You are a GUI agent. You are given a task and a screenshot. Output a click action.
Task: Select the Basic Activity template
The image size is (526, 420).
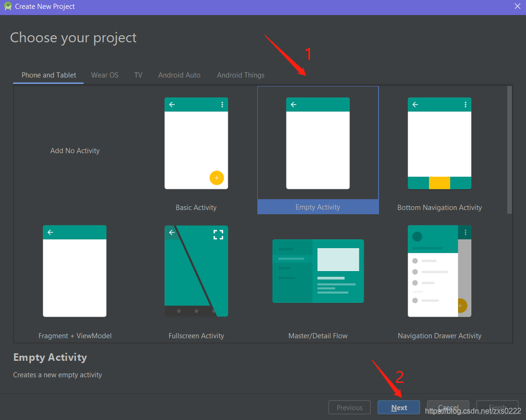pos(196,150)
